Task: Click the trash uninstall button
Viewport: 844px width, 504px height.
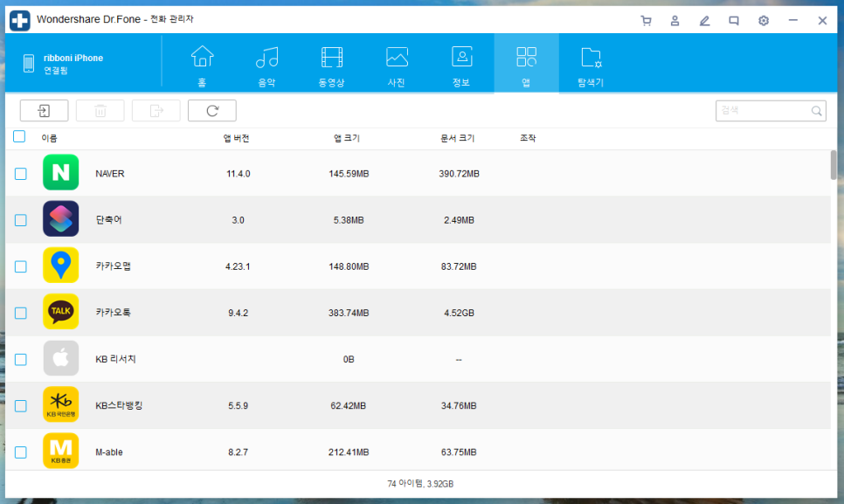Action: [100, 111]
